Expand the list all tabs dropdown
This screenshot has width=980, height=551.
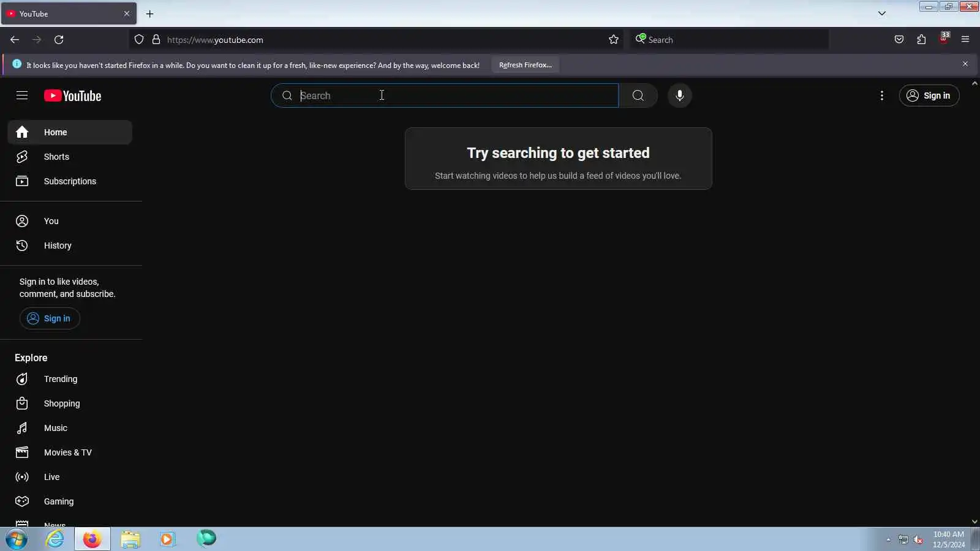pos(882,13)
